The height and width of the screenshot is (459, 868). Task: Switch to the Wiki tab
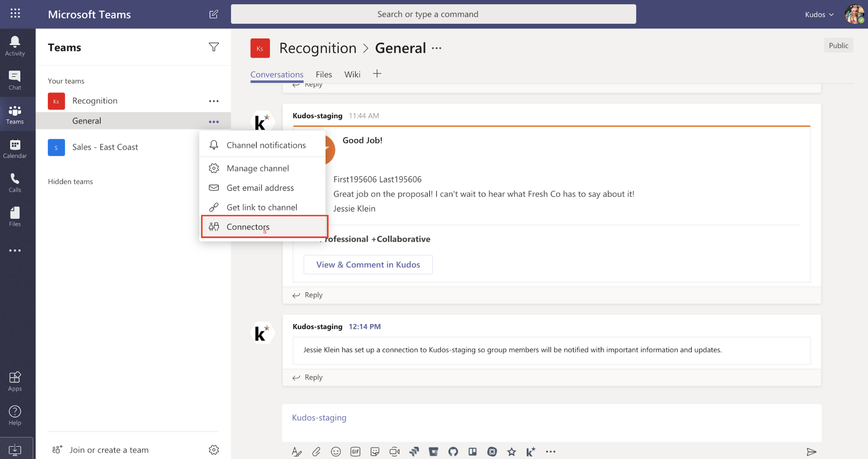tap(352, 74)
